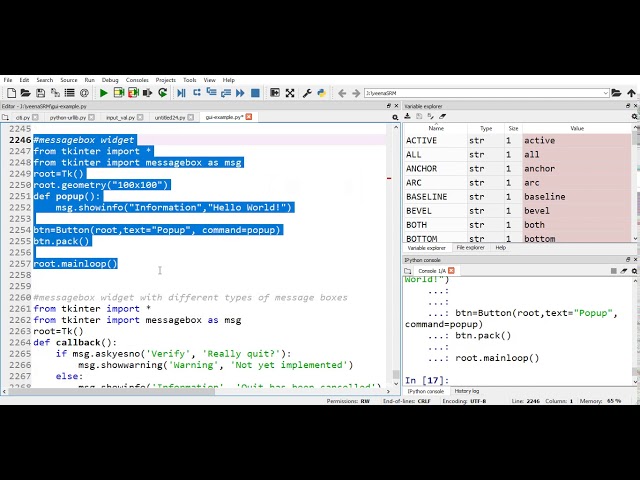Viewport: 640px width, 480px height.
Task: Run selection or current line icon
Action: tap(147, 93)
